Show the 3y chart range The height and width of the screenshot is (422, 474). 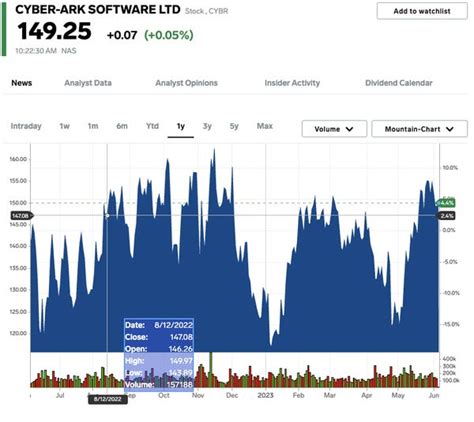point(207,126)
